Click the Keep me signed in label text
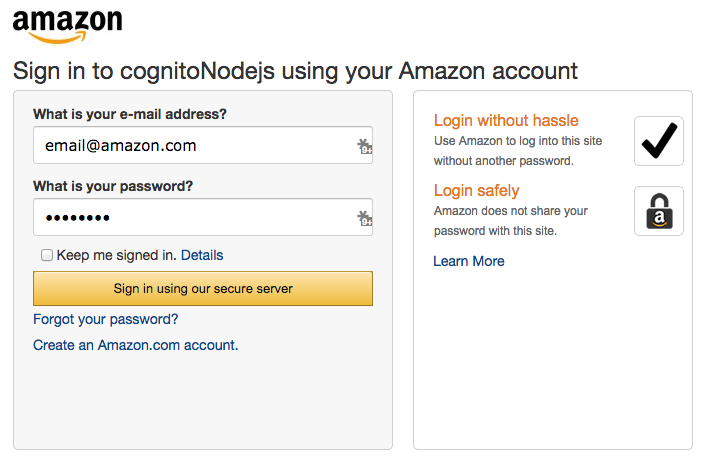The height and width of the screenshot is (466, 713). click(x=116, y=255)
